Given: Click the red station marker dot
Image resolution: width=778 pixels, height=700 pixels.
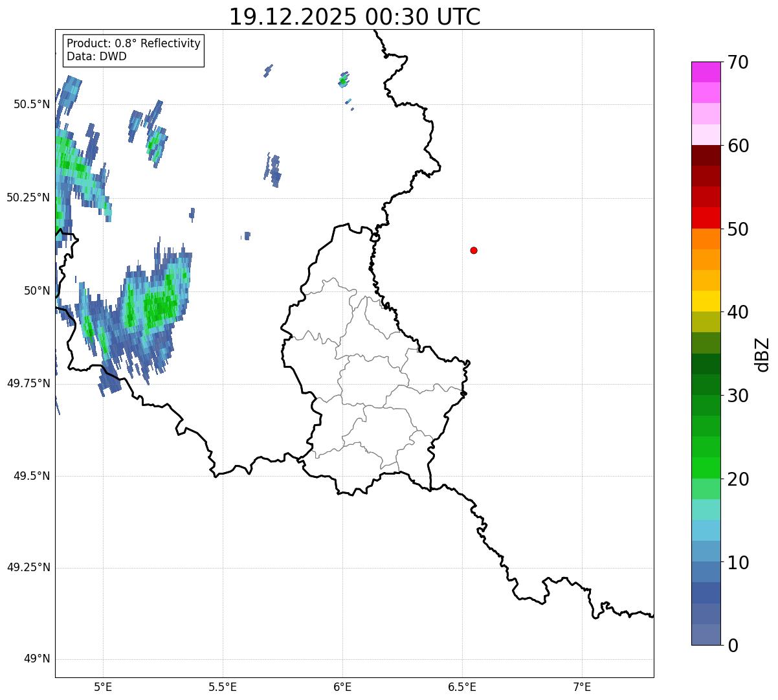Looking at the screenshot, I should point(474,250).
